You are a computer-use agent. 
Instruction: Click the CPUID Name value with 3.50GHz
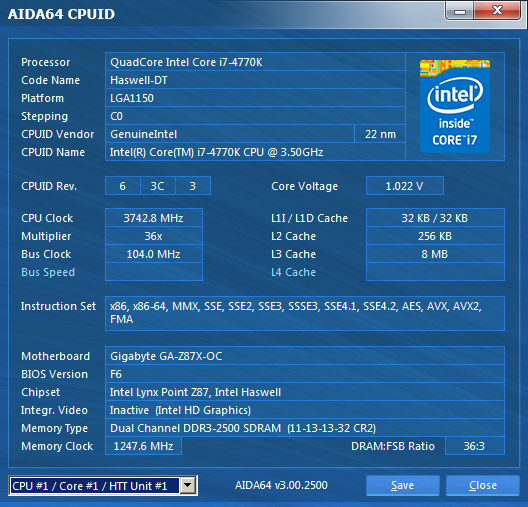click(x=255, y=152)
